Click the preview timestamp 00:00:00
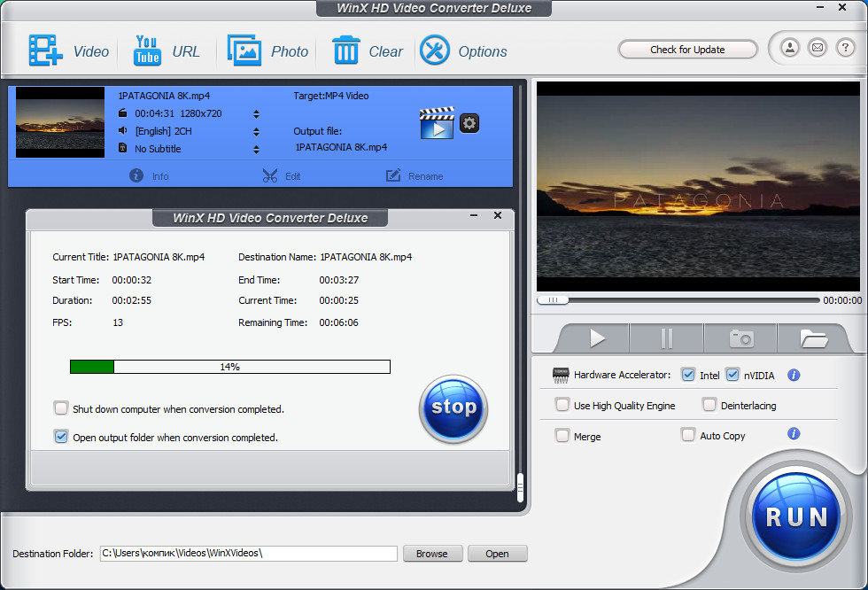Screen dimensions: 868x590 [x=842, y=300]
